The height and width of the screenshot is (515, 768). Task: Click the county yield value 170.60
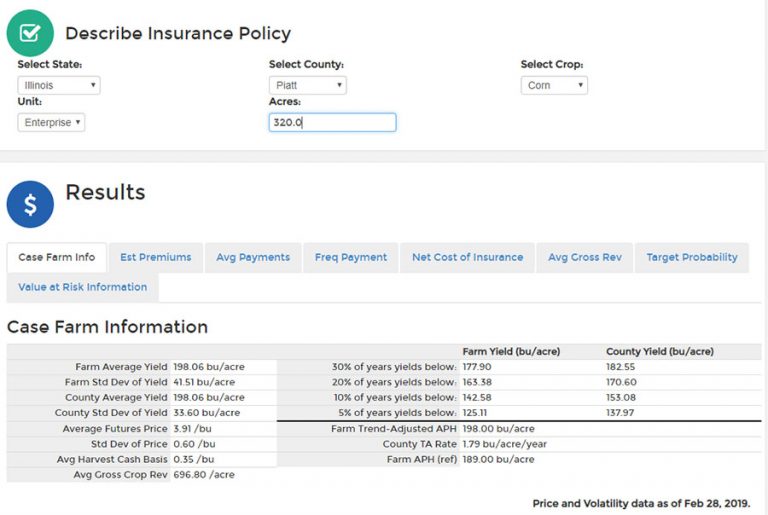coord(621,382)
